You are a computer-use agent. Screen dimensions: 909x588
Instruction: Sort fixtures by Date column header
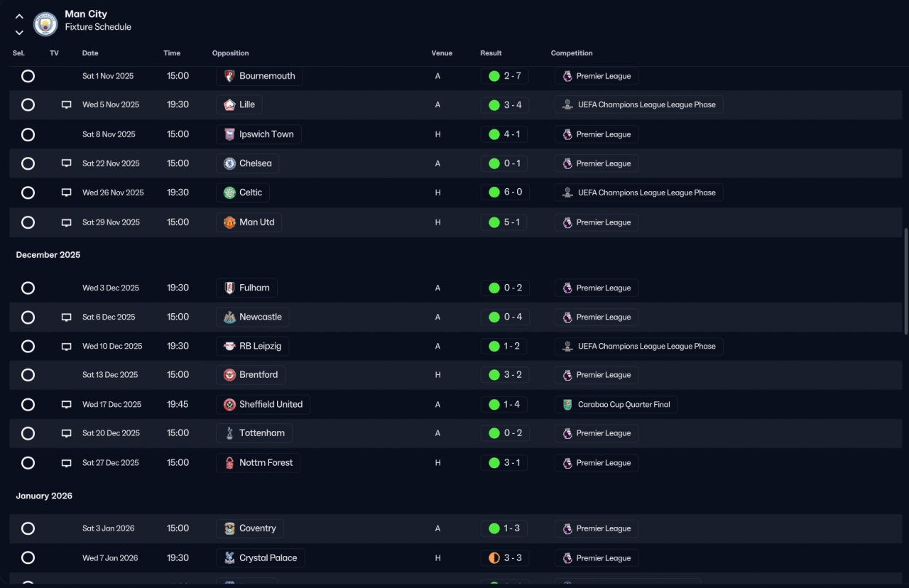click(90, 53)
